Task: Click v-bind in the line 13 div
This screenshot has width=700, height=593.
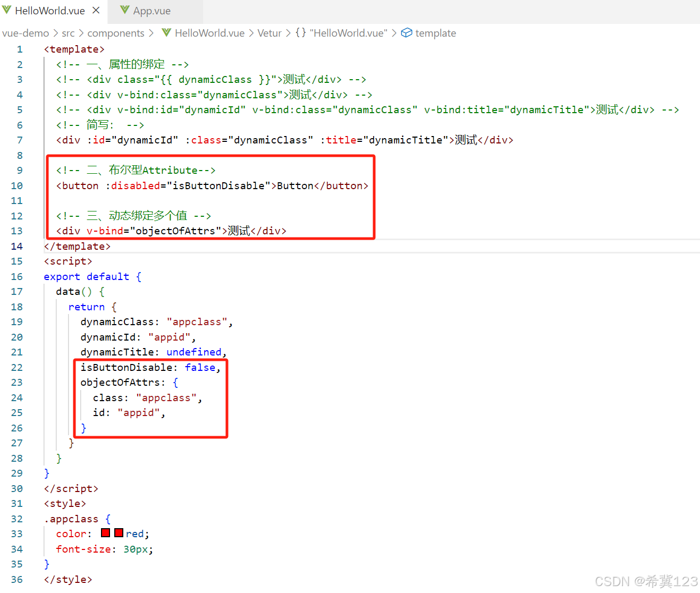Action: tap(105, 231)
